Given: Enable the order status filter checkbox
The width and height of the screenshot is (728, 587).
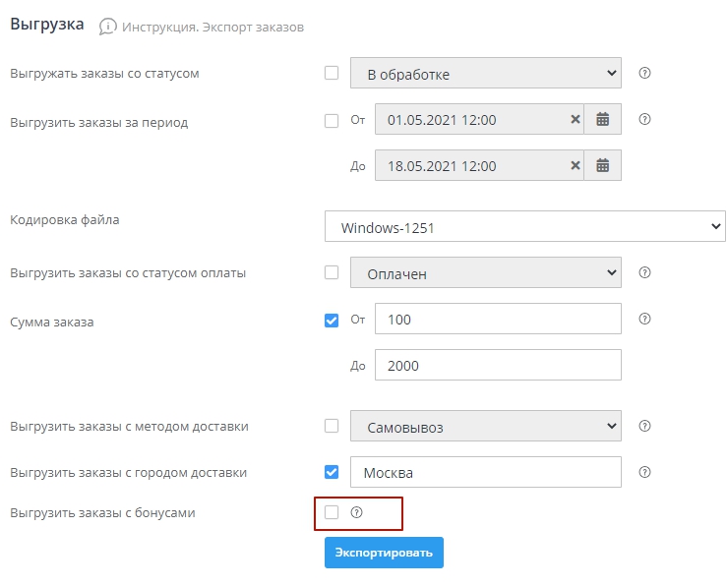Looking at the screenshot, I should coord(332,73).
